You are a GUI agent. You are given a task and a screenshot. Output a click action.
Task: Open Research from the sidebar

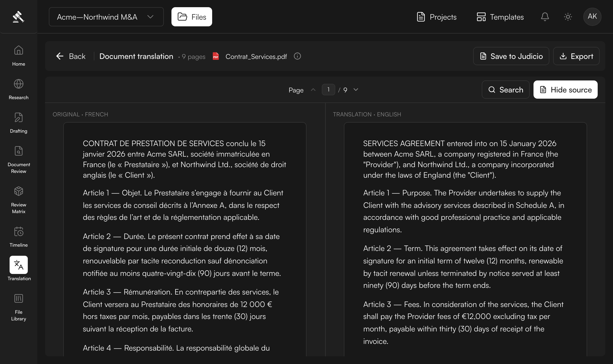pos(19,89)
